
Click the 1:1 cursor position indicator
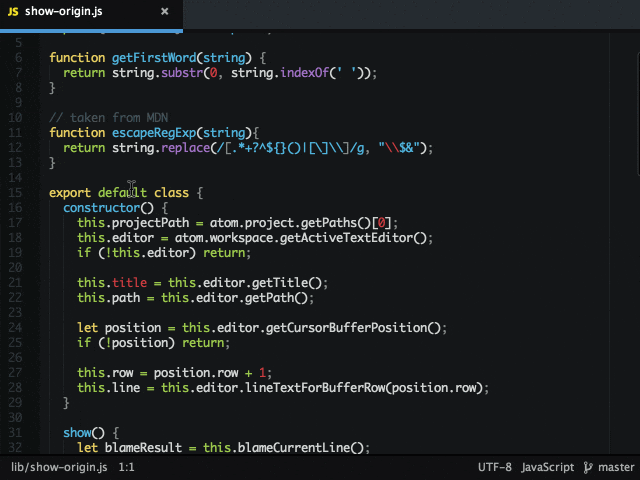pos(127,467)
